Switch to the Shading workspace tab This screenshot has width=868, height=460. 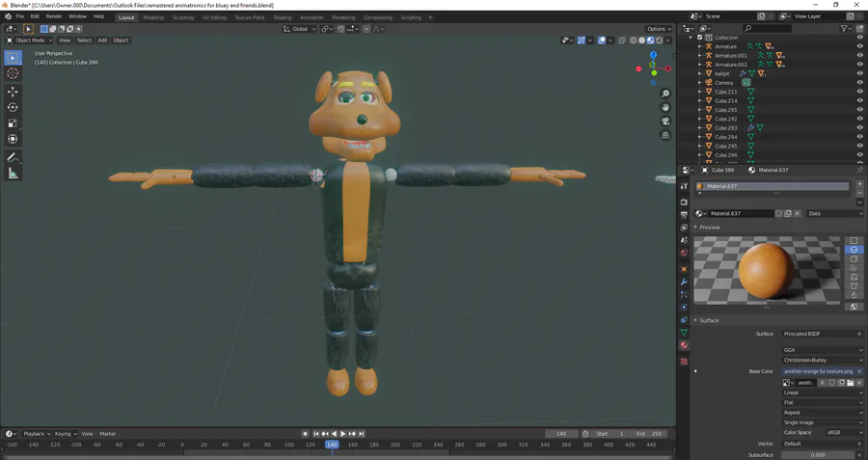click(283, 17)
